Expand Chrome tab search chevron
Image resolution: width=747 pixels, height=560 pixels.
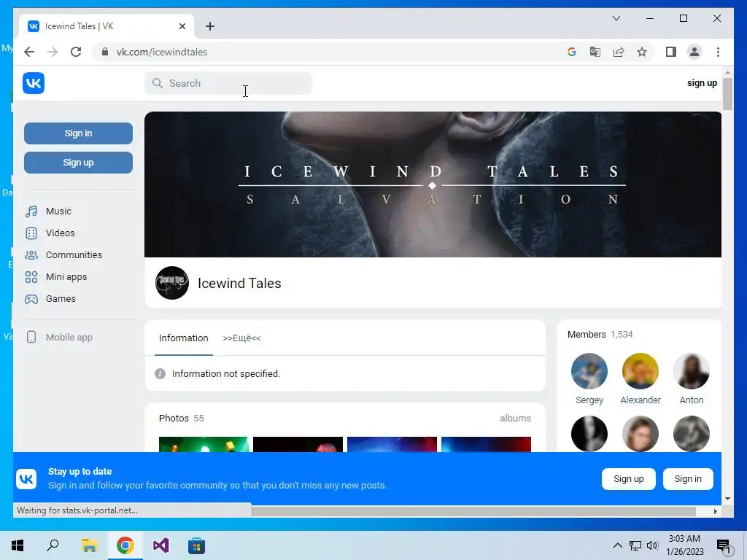(x=616, y=18)
